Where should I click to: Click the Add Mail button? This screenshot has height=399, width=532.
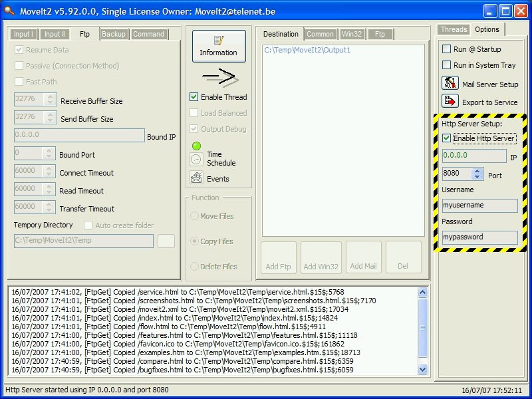[363, 257]
